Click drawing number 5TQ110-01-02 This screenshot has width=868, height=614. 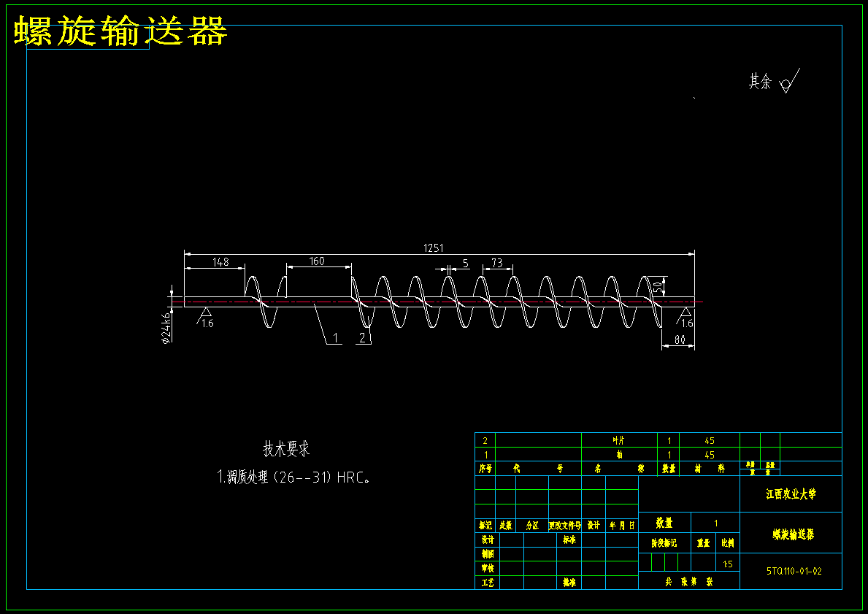click(794, 571)
